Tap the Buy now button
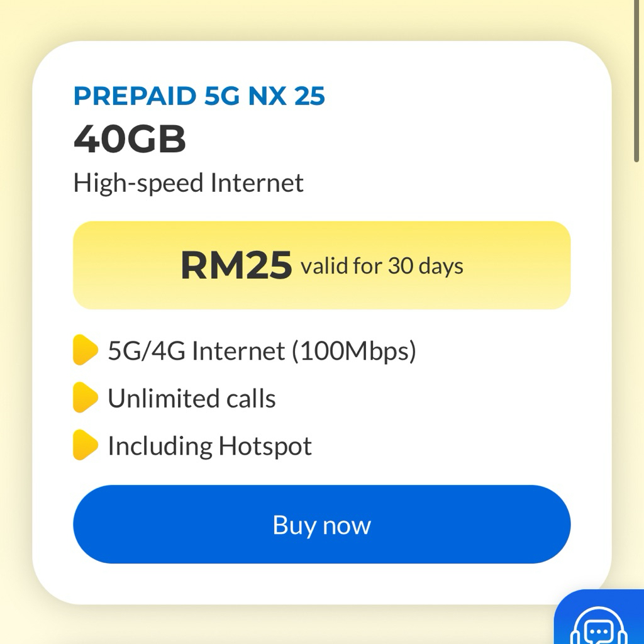The height and width of the screenshot is (644, 644). (321, 525)
